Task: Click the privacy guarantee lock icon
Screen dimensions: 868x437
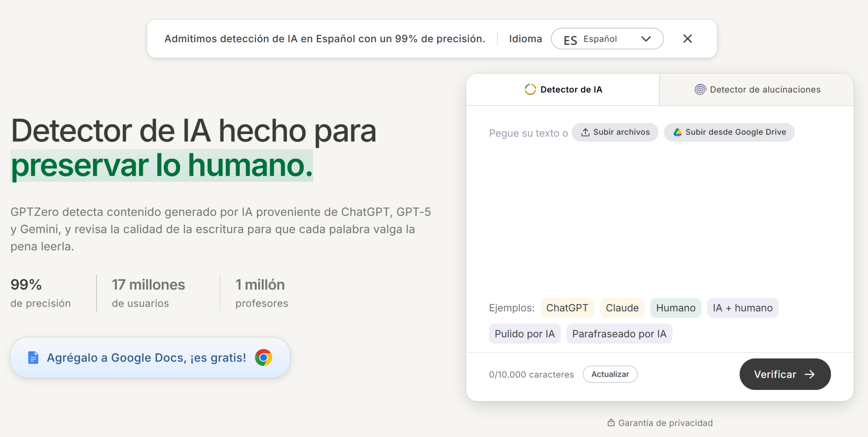Action: coord(611,422)
